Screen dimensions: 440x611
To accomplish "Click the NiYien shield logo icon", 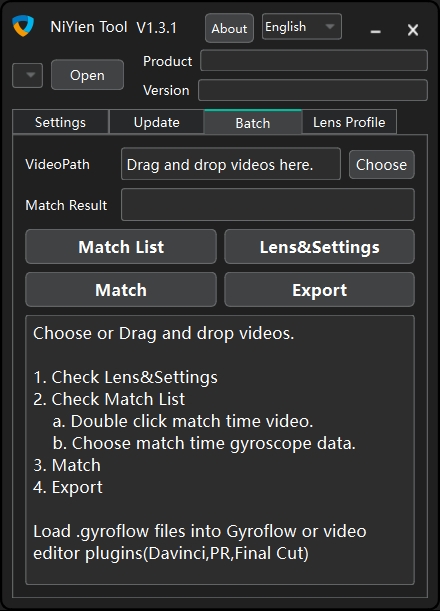I will pos(23,26).
